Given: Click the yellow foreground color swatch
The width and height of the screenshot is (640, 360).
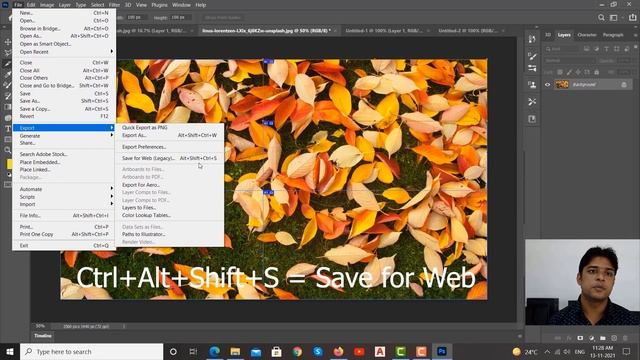Looking at the screenshot, I should (9, 164).
